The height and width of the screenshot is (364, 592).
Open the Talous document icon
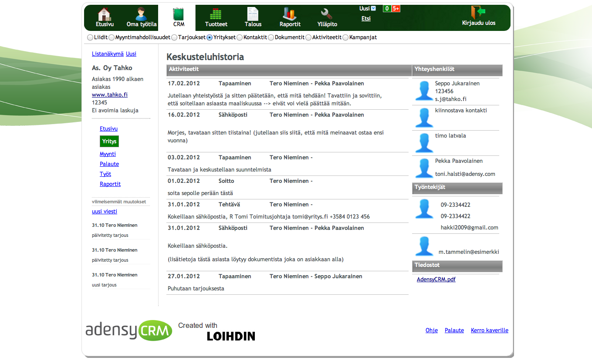[x=253, y=14]
